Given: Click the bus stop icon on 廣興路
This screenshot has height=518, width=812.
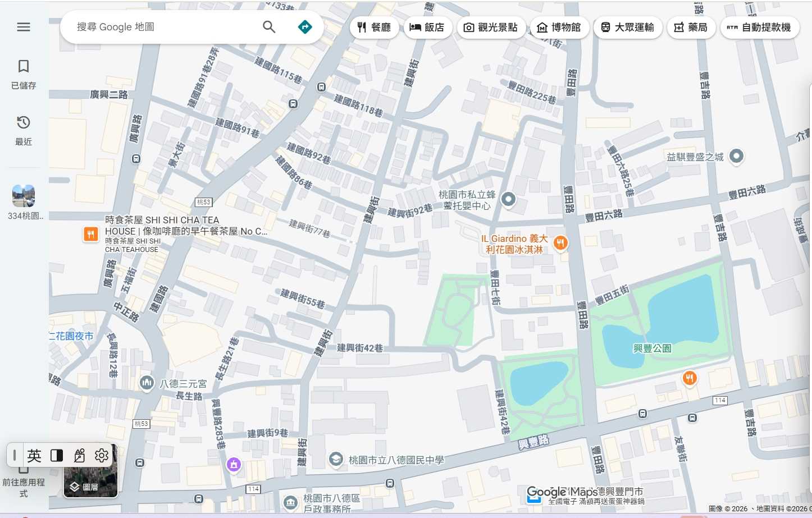Looking at the screenshot, I should (136, 159).
